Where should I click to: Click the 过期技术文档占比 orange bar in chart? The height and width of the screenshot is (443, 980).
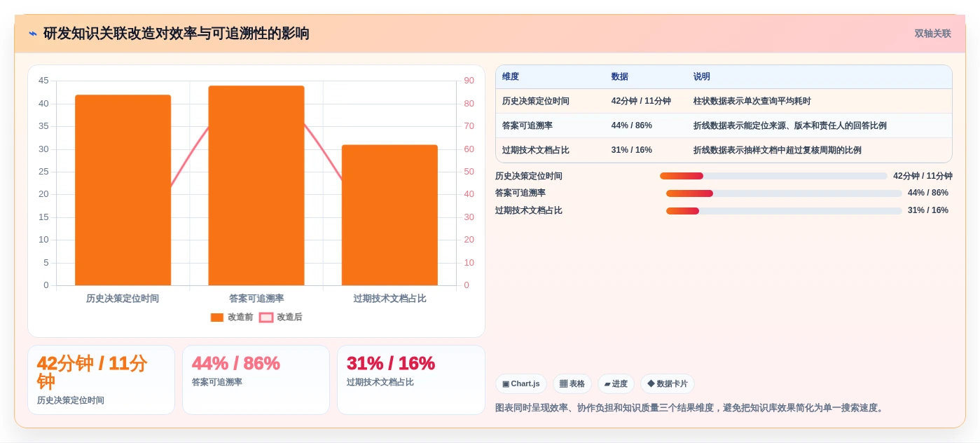click(x=389, y=215)
